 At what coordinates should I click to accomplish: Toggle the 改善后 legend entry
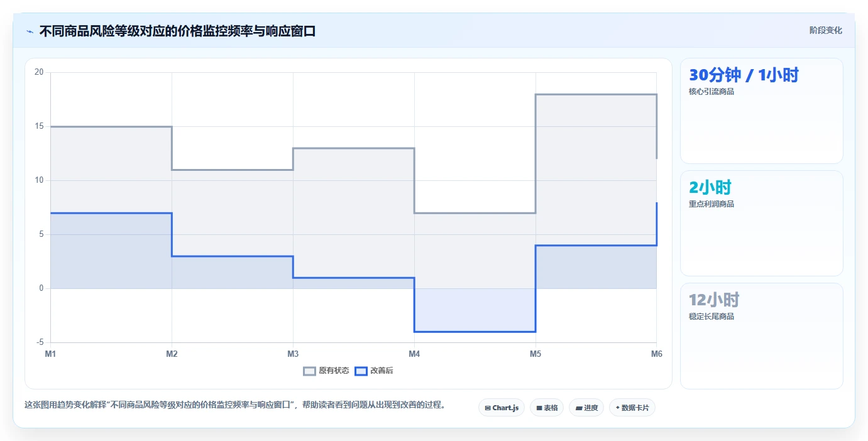[374, 371]
